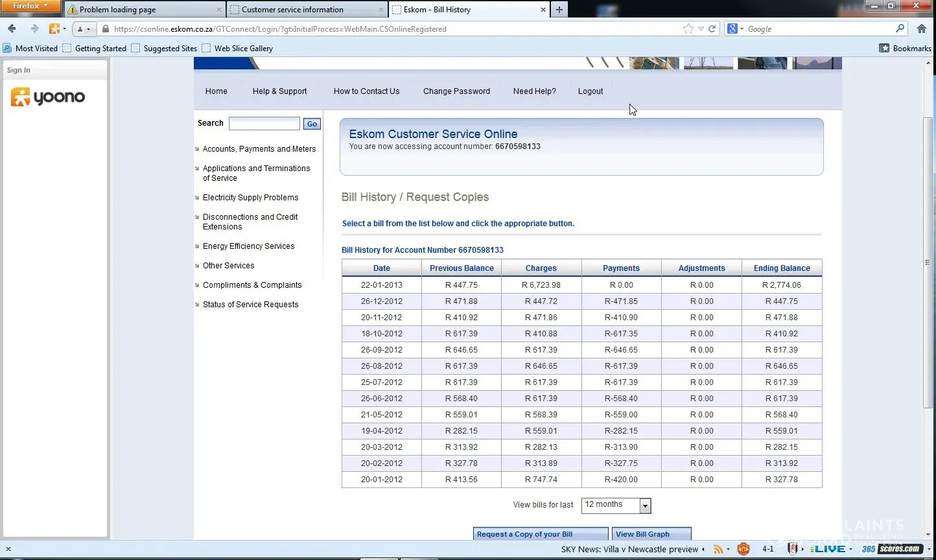
Task: Expand Accounts, Payments and Meters section
Action: [259, 149]
